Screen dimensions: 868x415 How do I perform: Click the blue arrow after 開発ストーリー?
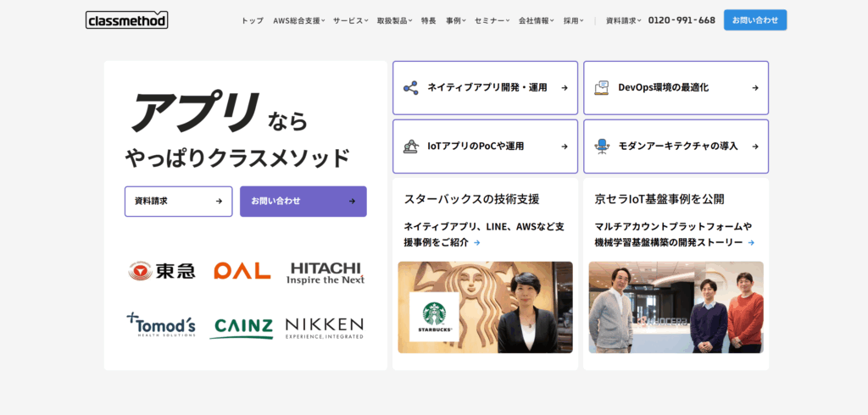[751, 242]
